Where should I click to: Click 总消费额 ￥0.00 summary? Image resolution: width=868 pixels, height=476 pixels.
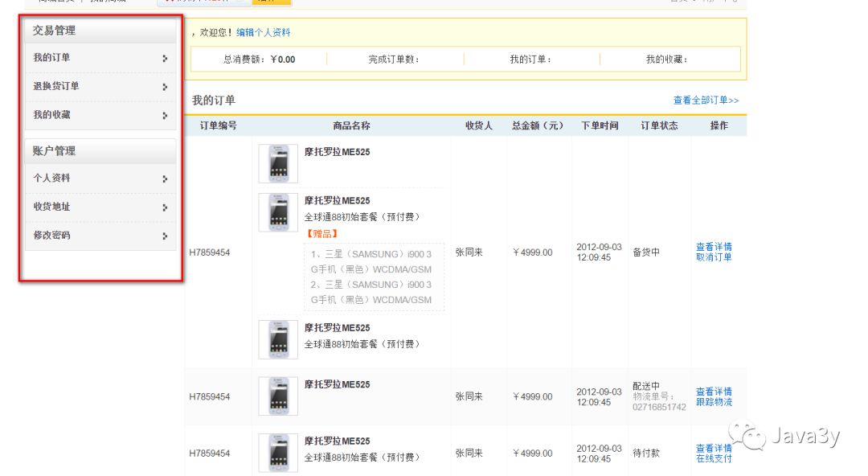point(259,59)
